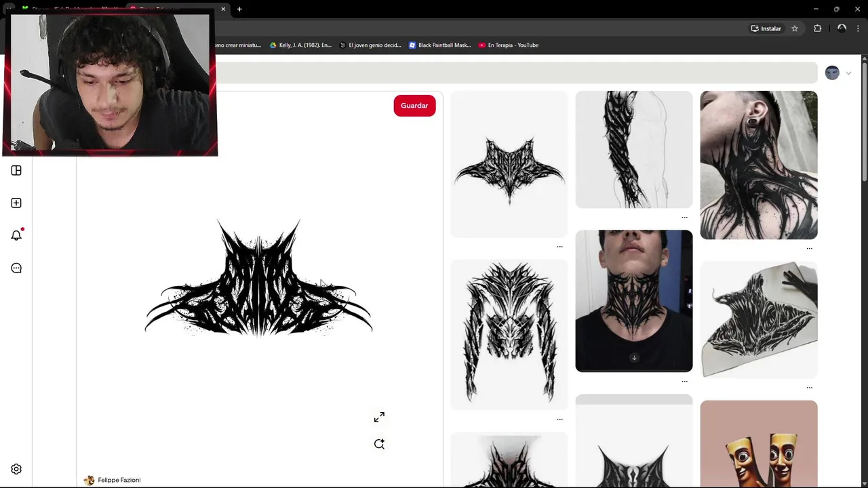Viewport: 868px width, 488px height.
Task: Close the active Pinterest tab
Action: point(223,9)
